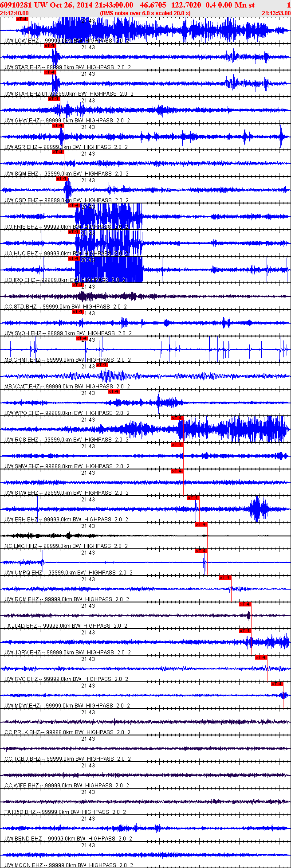Click the red pick marker on UW LCW trace

[x=22, y=19]
